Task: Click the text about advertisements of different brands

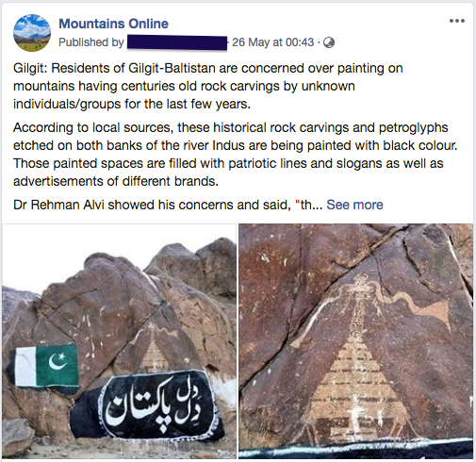Action: point(116,181)
